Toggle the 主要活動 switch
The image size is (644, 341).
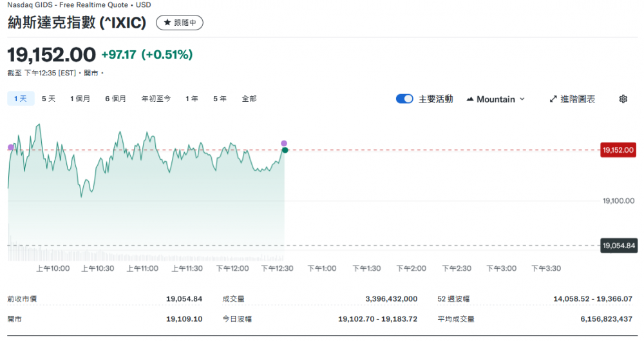(x=404, y=99)
